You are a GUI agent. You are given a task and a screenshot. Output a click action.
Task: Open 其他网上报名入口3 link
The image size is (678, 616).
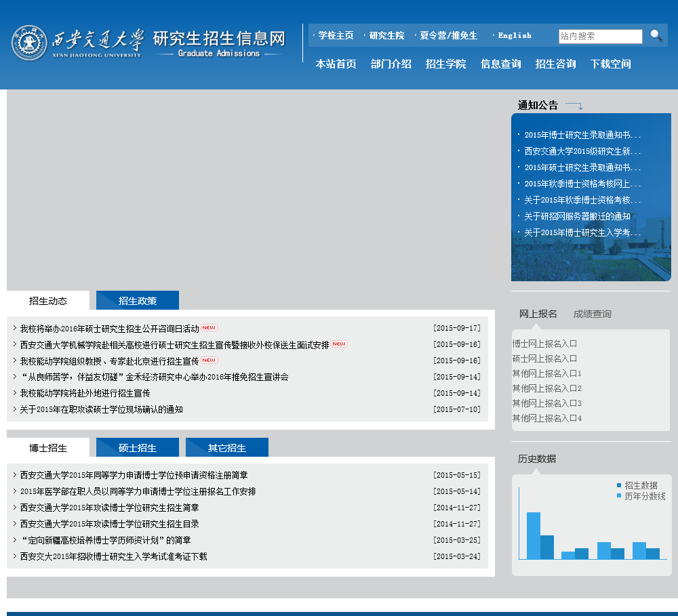pyautogui.click(x=547, y=403)
